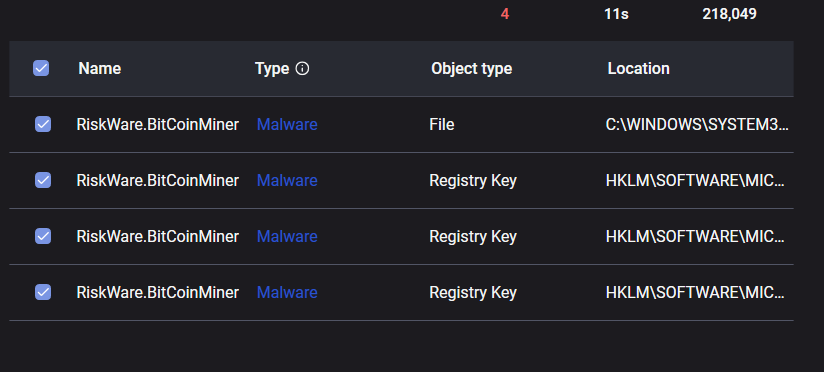Open the Malware link in the last Registry Key row
Image resolution: width=824 pixels, height=372 pixels.
tap(287, 292)
